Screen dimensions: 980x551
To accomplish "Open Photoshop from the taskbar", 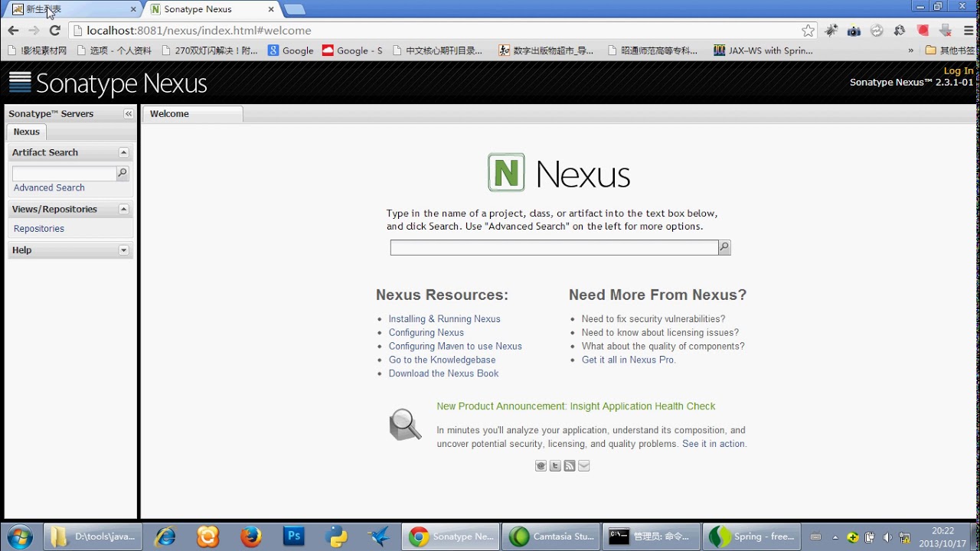I will pyautogui.click(x=294, y=536).
